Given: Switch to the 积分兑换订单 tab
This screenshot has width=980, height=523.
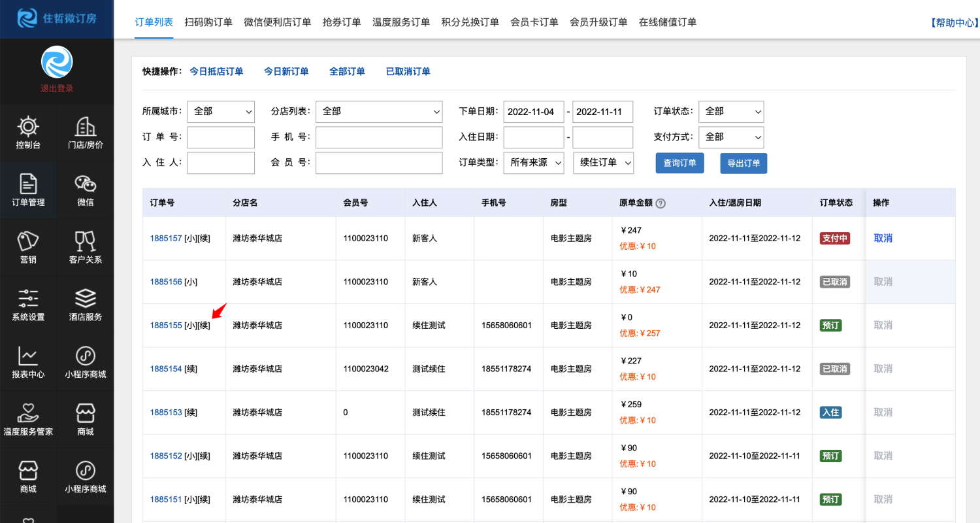Looking at the screenshot, I should point(470,22).
